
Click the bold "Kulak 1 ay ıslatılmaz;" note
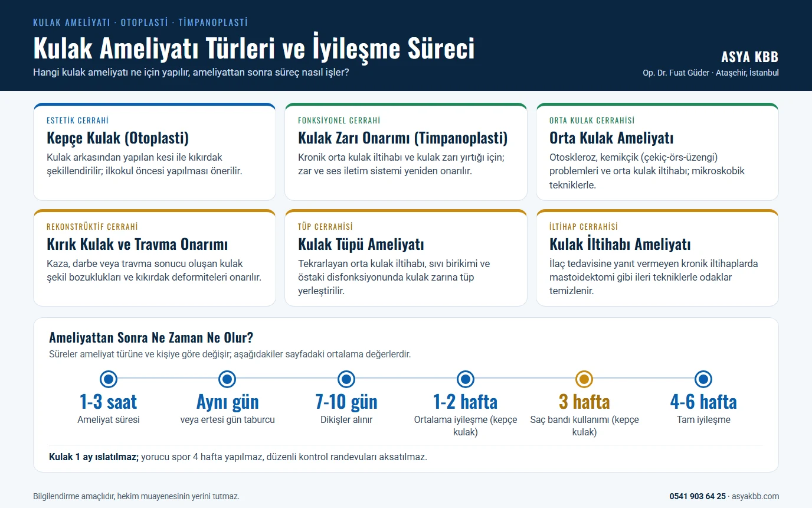coord(94,457)
